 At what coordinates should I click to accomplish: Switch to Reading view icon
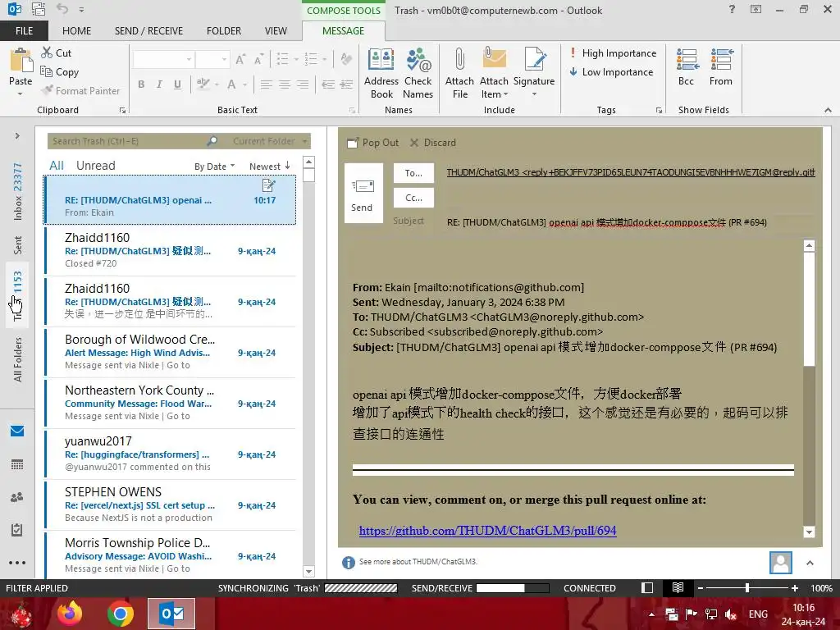point(678,587)
